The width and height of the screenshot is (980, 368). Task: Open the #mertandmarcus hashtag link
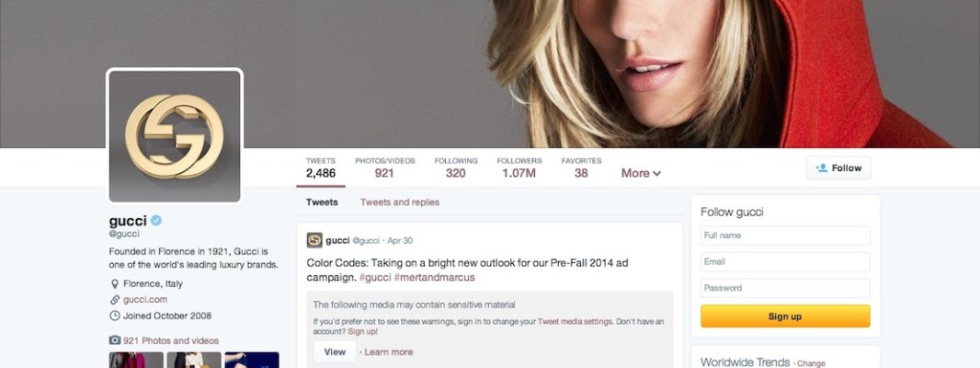434,277
